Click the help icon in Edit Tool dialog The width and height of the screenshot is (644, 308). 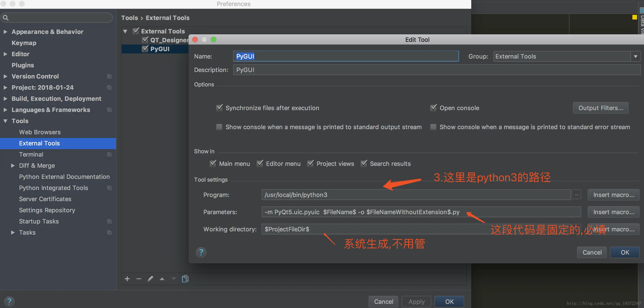point(201,252)
